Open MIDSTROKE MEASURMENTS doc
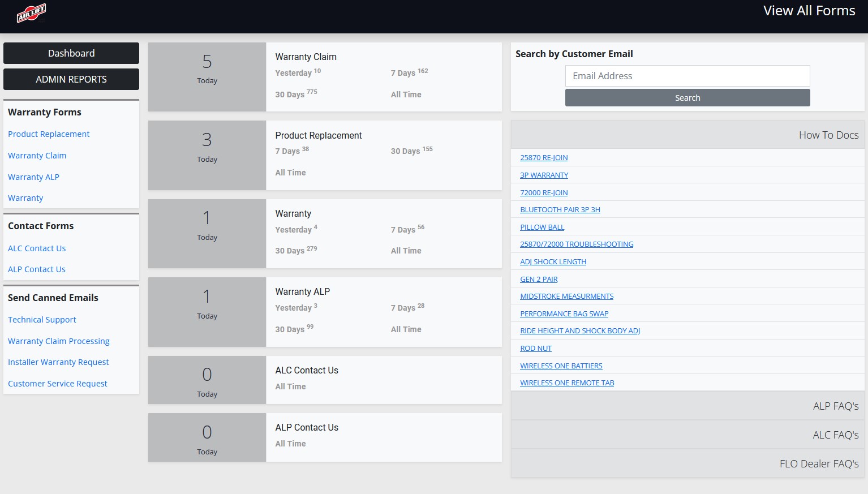 tap(566, 297)
